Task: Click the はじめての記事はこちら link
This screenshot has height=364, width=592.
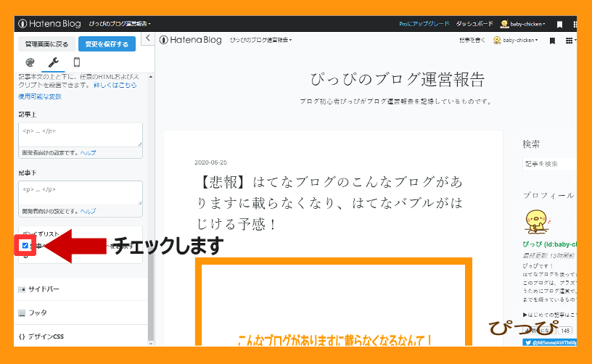Action: [550, 315]
